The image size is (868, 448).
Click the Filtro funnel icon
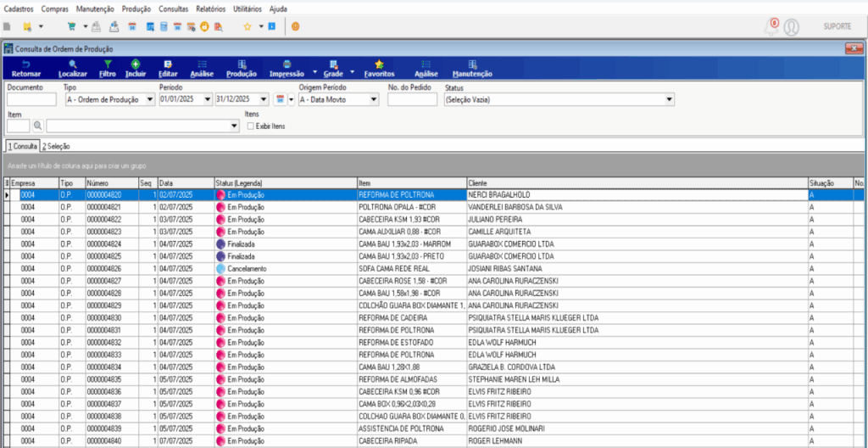coord(107,68)
